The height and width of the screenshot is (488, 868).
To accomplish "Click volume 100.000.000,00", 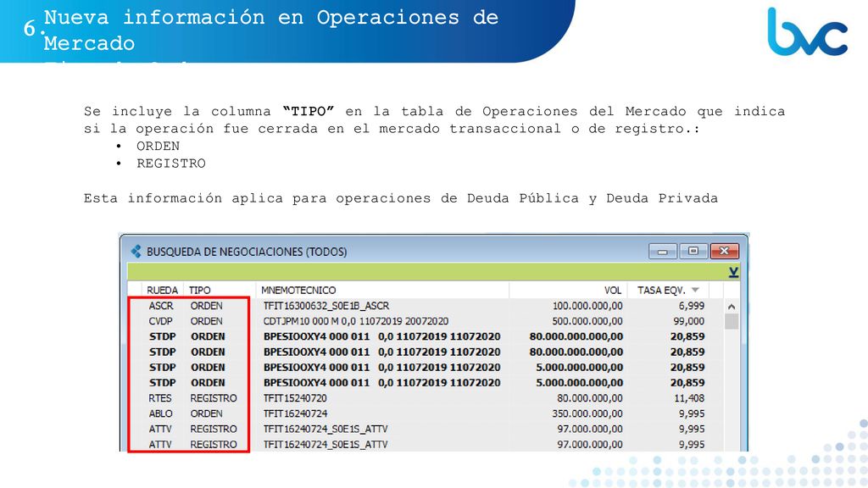I will [587, 305].
